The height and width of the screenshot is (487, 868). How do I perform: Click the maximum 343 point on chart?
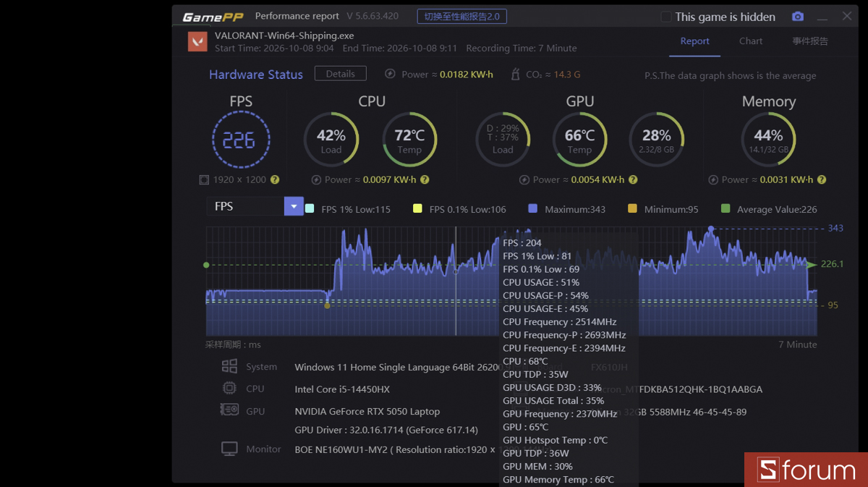(x=711, y=229)
